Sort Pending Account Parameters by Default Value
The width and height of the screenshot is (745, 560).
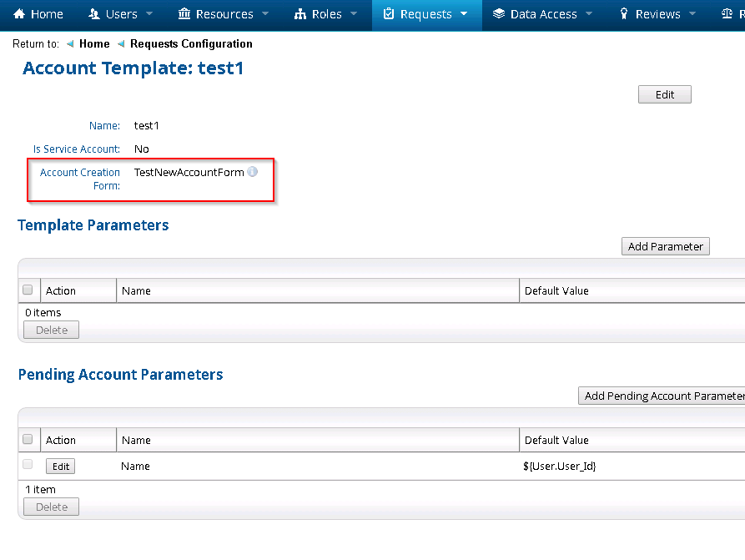[x=556, y=440]
